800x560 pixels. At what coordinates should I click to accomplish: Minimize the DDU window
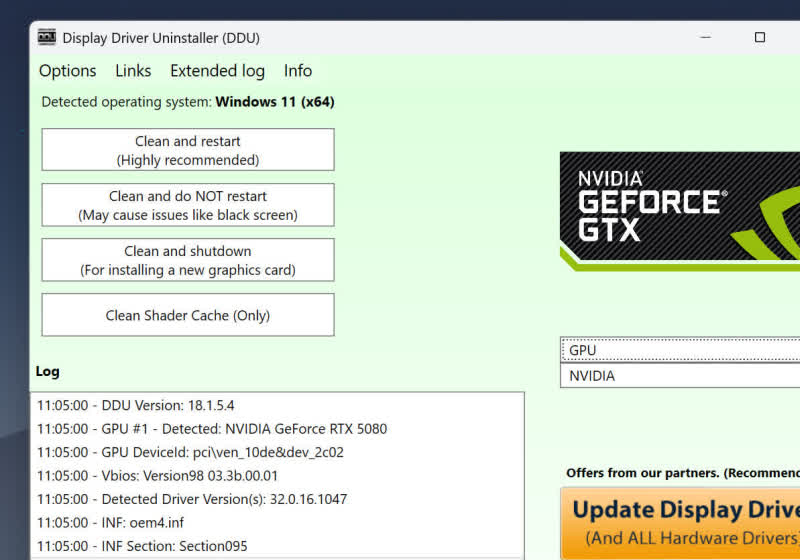tap(706, 37)
